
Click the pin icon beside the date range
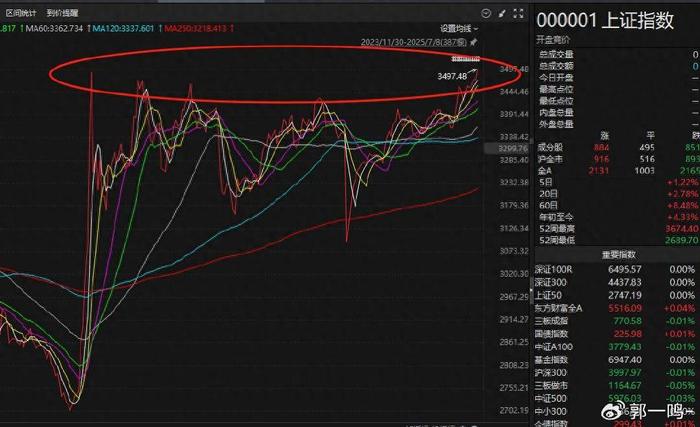coord(474,42)
